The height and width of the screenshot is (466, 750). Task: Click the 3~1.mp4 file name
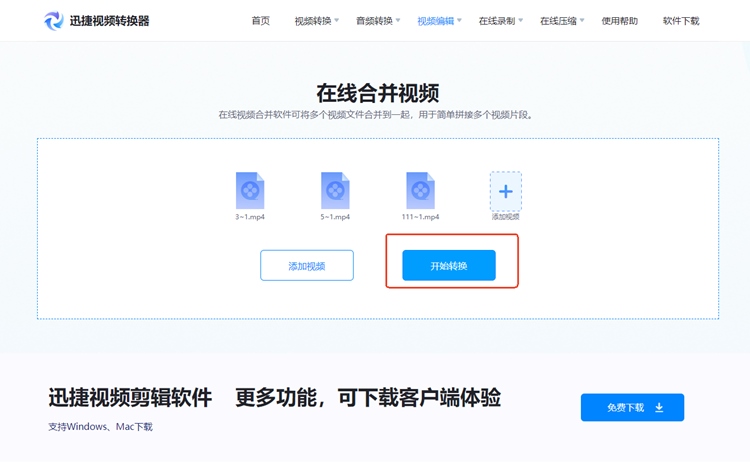250,217
